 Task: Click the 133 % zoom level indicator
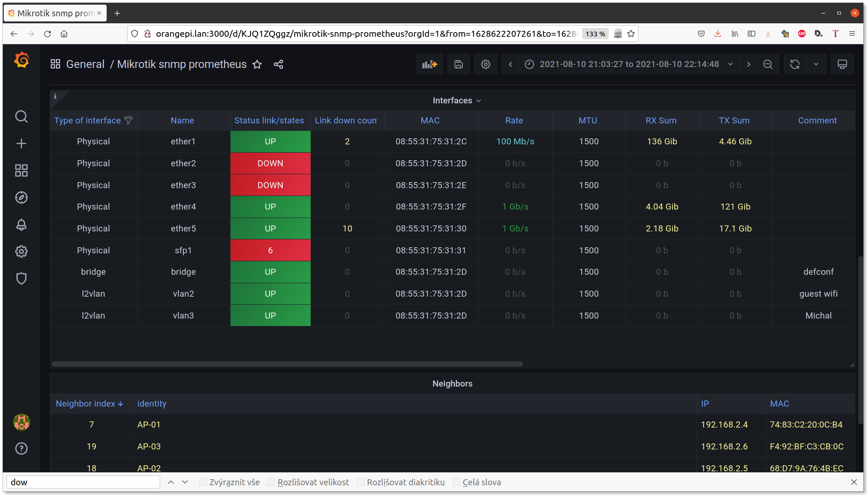point(595,34)
